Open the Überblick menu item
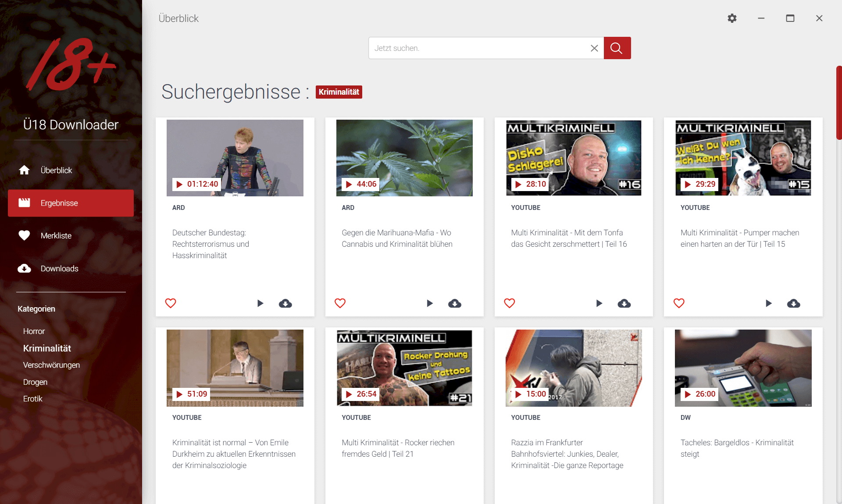 coord(56,170)
